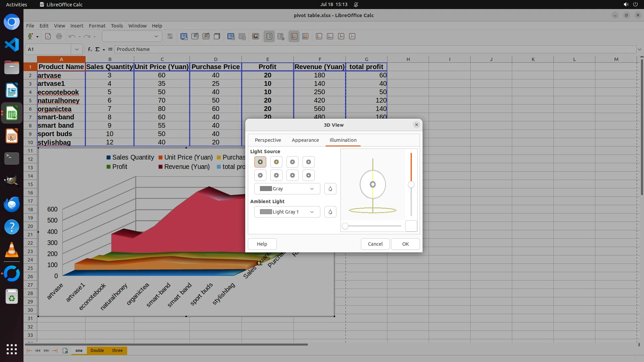Click the Print toolbar icon
This screenshot has width=644, height=362.
[x=59, y=37]
